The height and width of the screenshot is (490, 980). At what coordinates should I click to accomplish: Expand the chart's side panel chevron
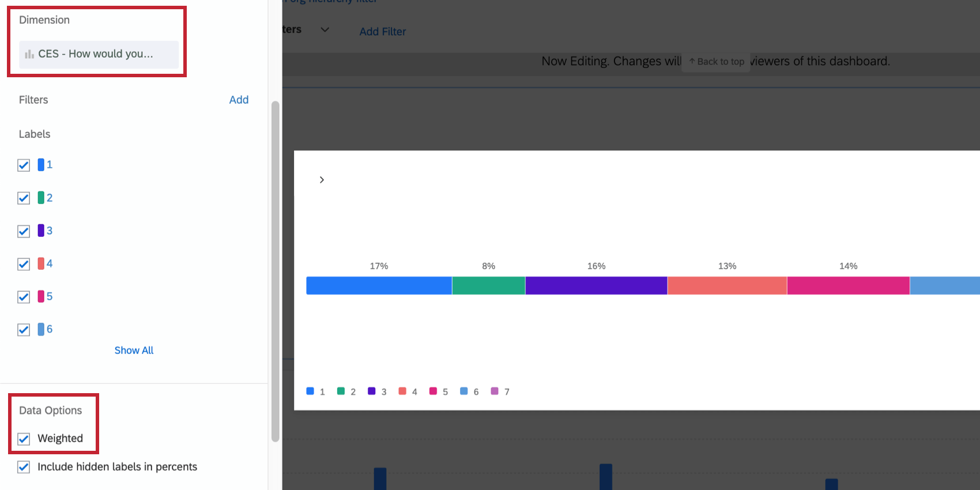click(322, 179)
